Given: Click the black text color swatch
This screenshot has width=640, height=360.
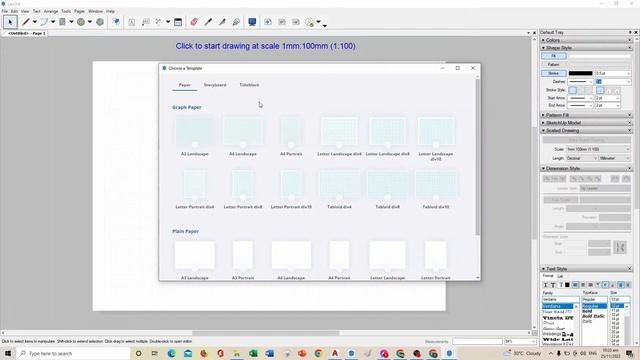Looking at the screenshot, I should point(567,285).
